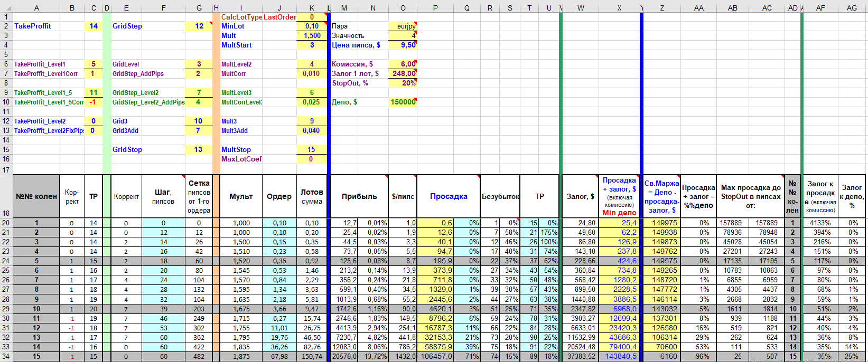Viewport: 868px width, 362px height.
Task: Select column P header
Action: point(435,8)
